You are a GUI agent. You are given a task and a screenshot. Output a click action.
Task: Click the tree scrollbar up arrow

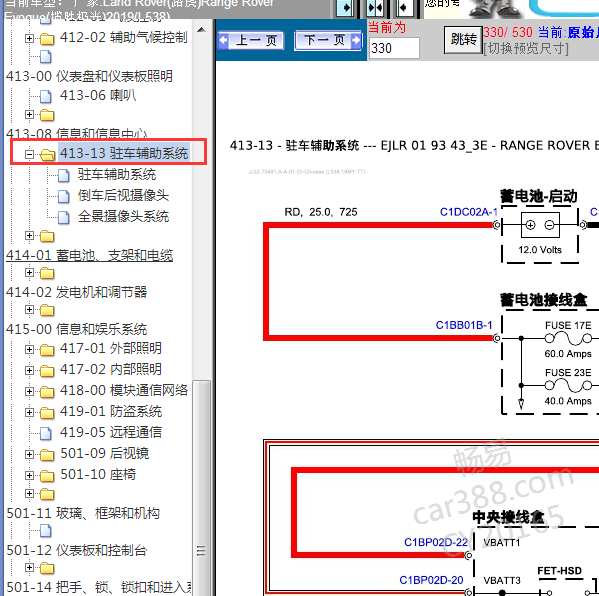(201, 30)
